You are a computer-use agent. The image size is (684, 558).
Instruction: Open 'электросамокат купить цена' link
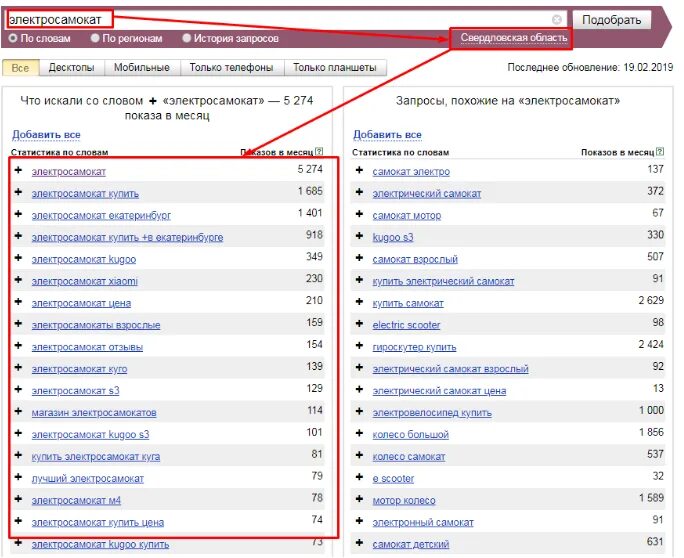tap(98, 523)
